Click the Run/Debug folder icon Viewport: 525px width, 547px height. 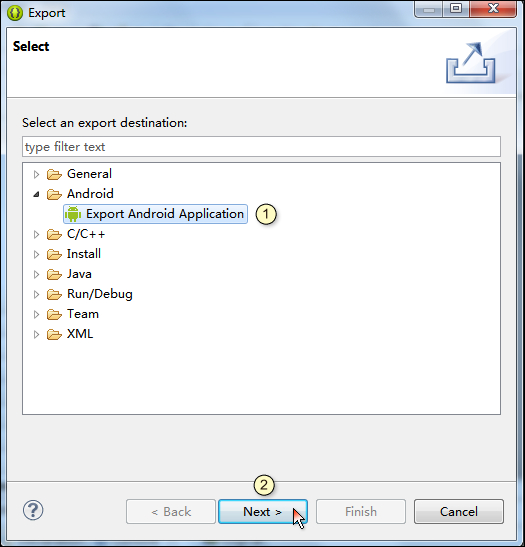[54, 294]
